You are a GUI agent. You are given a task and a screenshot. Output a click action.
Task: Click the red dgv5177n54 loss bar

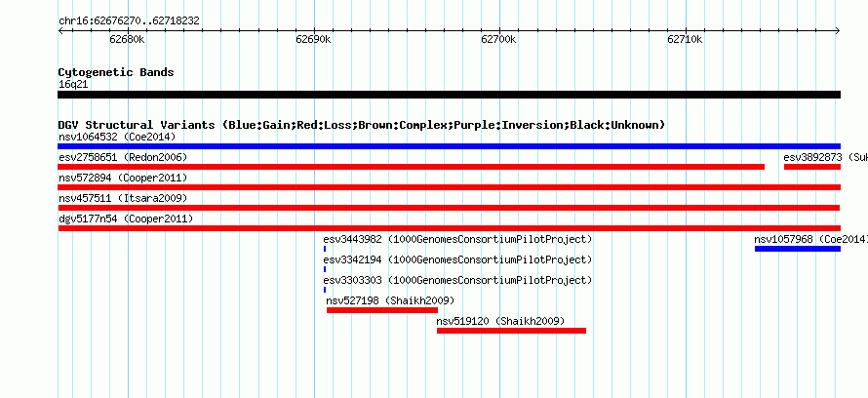449,228
